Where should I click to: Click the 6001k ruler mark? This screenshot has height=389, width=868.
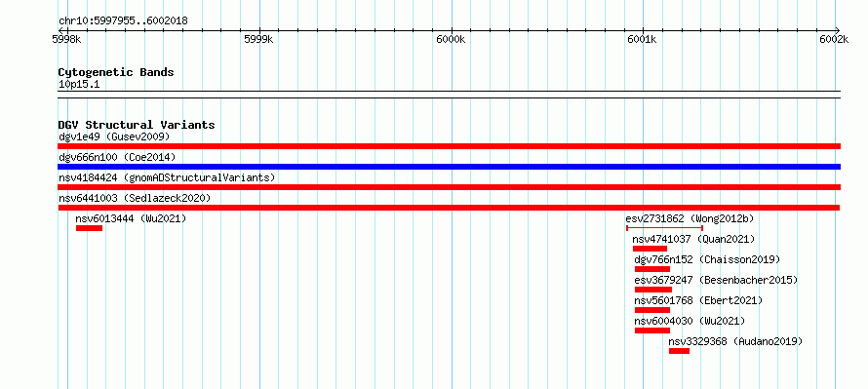point(642,39)
